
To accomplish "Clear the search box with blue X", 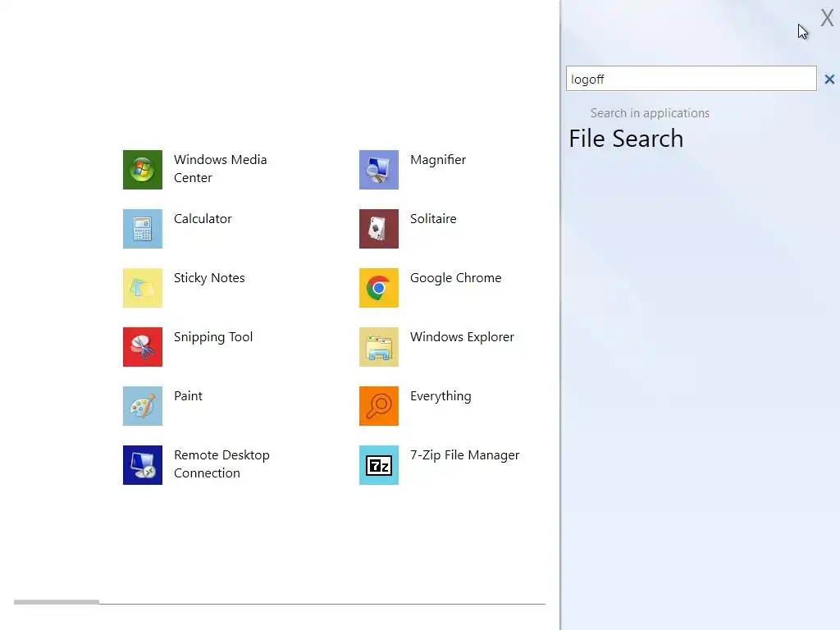I will point(829,80).
